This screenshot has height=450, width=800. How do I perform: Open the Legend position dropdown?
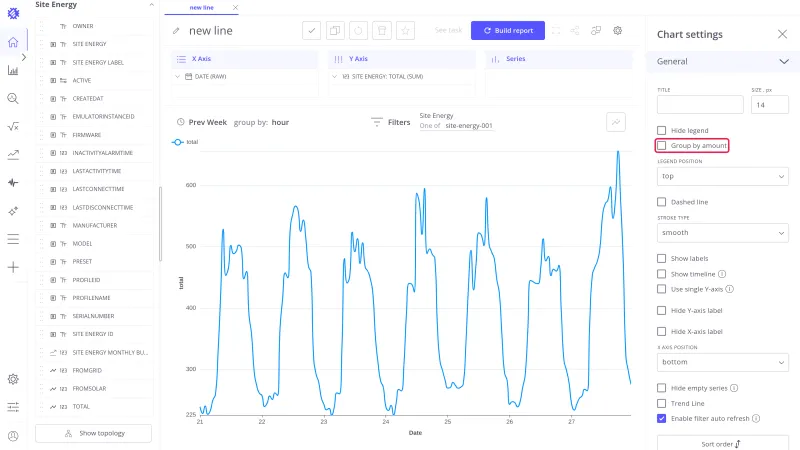(722, 176)
